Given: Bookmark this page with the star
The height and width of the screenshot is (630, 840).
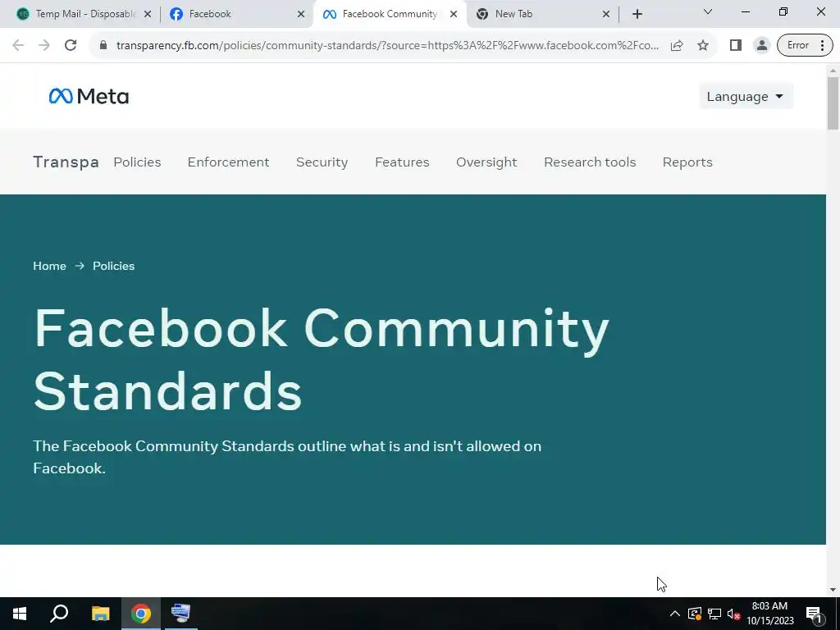Looking at the screenshot, I should 703,46.
